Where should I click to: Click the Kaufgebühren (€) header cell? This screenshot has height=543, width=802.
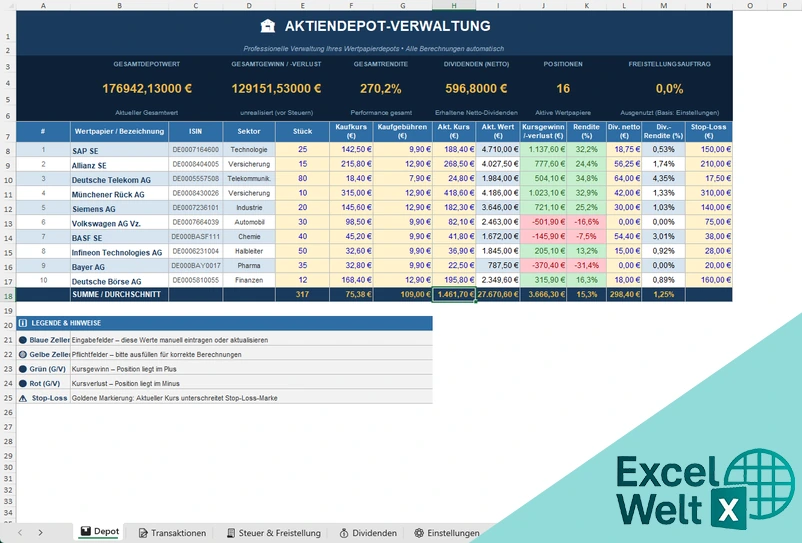click(x=403, y=131)
